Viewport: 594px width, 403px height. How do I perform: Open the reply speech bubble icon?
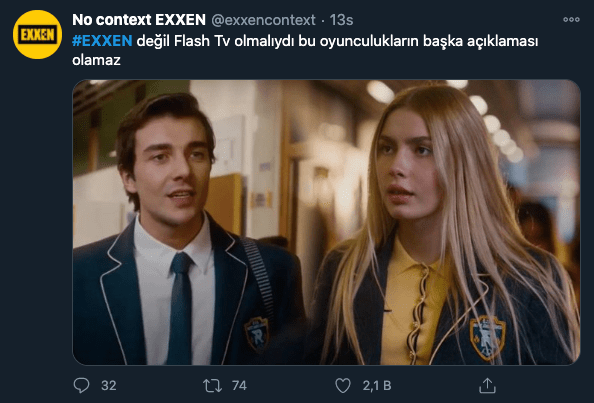pos(81,386)
